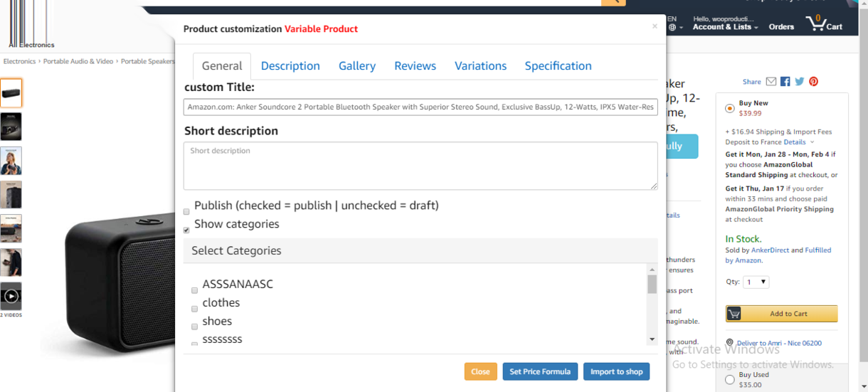Viewport: 868px width, 392px height.
Task: Open the Qty quantity dropdown
Action: pyautogui.click(x=756, y=282)
